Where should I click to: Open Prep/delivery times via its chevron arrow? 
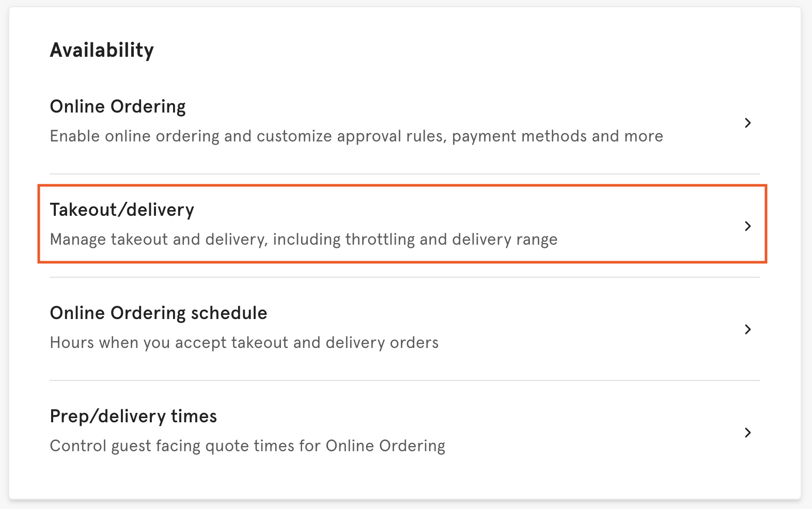point(747,433)
